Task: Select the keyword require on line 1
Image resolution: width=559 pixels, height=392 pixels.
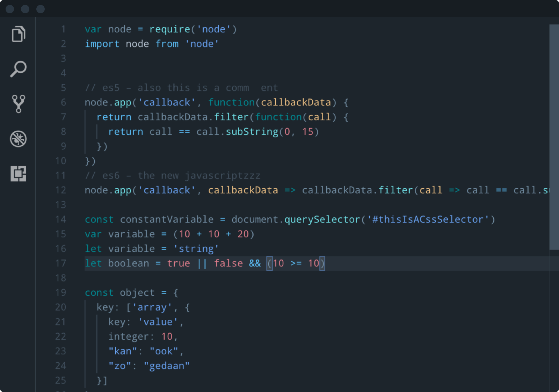Action: click(170, 29)
